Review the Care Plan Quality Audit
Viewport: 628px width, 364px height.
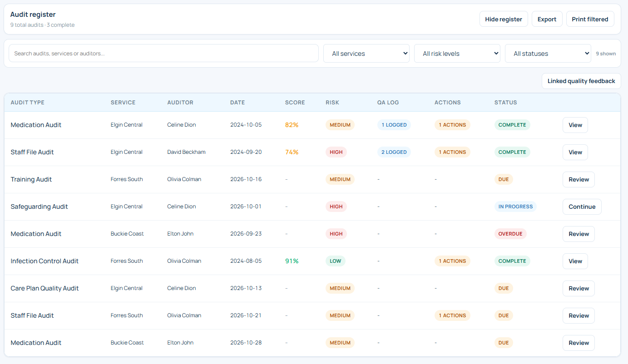tap(579, 289)
